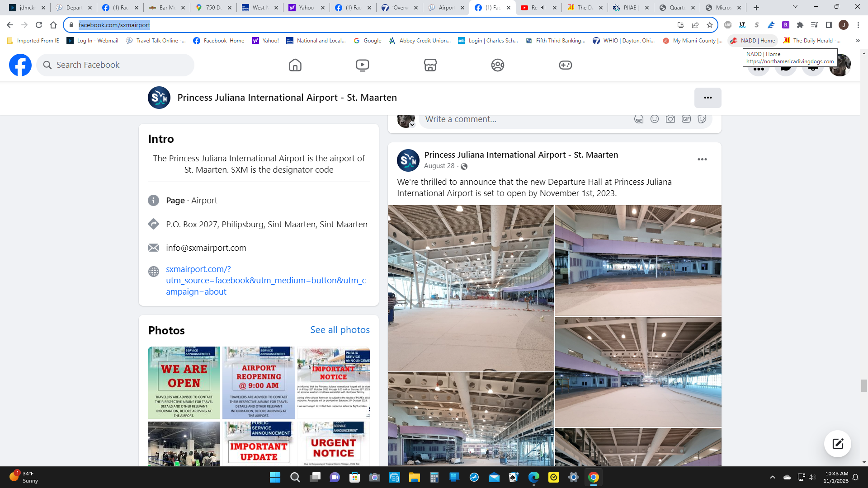
Task: Open the large departure hall photo in post
Action: click(x=471, y=288)
